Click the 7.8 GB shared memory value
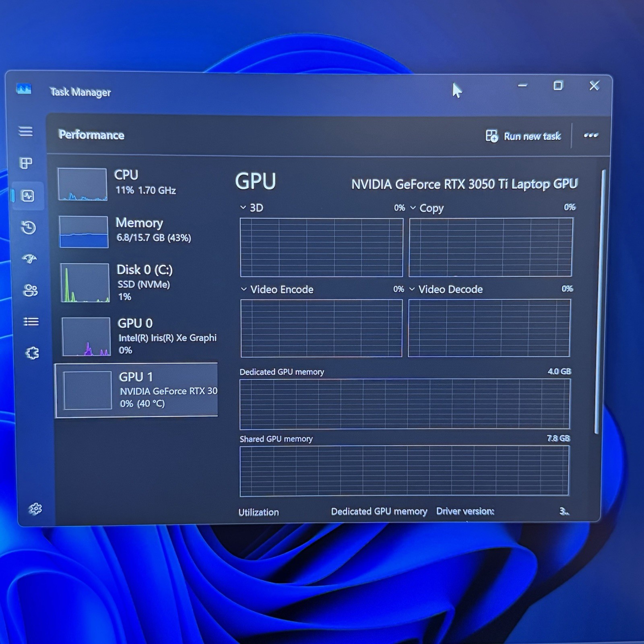Screen dimensions: 644x644 pos(559,438)
